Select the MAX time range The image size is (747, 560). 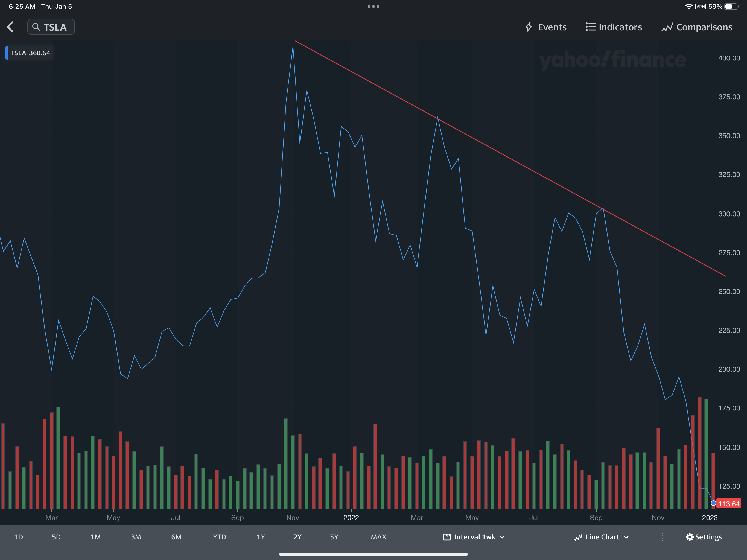pyautogui.click(x=378, y=537)
